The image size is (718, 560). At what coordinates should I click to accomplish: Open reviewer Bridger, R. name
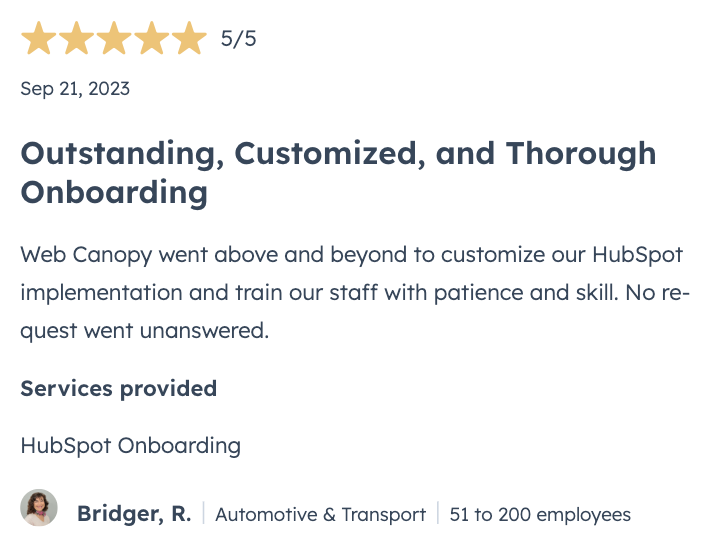coord(134,514)
